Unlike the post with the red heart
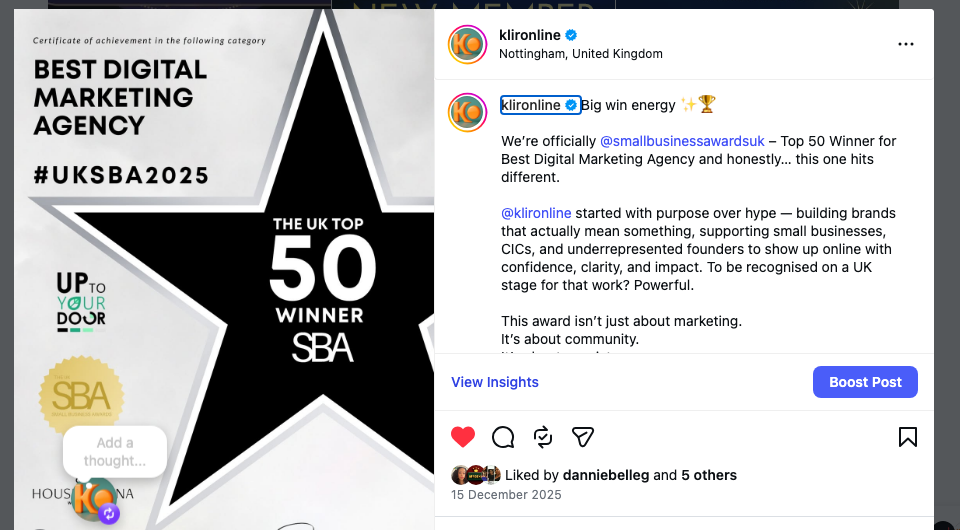Viewport: 960px width, 530px height. [463, 437]
